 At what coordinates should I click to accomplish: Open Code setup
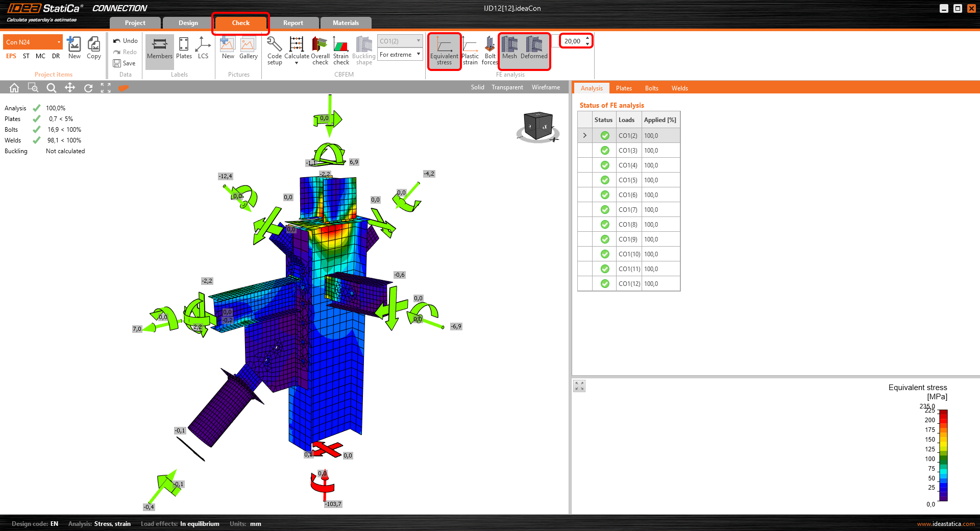point(275,51)
